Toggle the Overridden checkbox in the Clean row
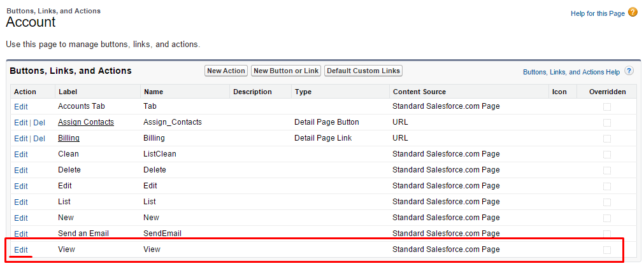Viewport: 644px width, 266px height. click(x=607, y=154)
